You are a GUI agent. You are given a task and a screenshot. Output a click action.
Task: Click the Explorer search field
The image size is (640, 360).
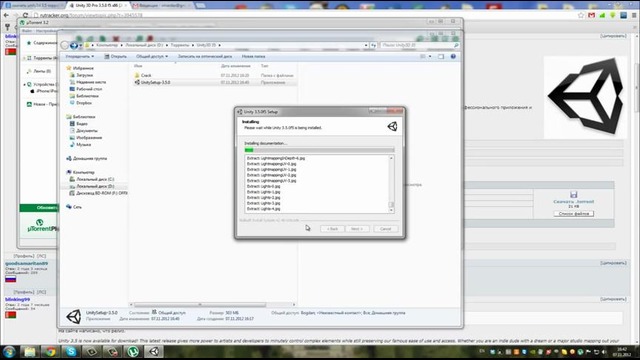click(420, 45)
